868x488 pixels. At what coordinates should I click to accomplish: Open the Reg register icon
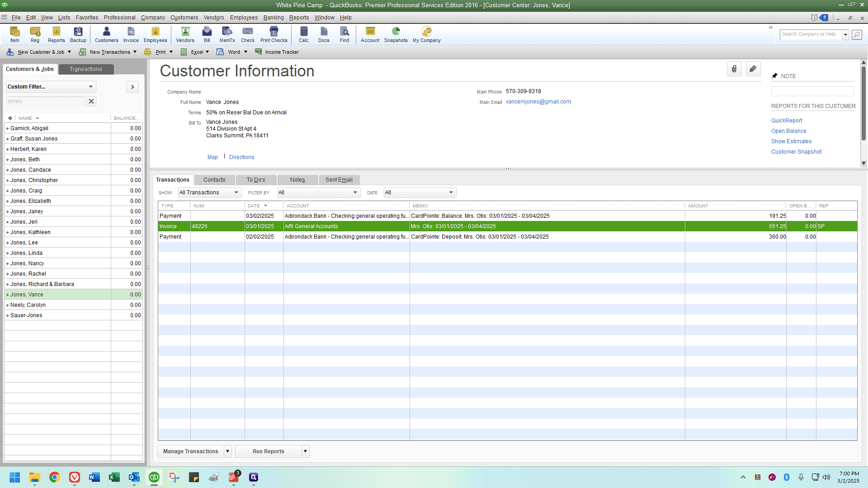click(35, 34)
